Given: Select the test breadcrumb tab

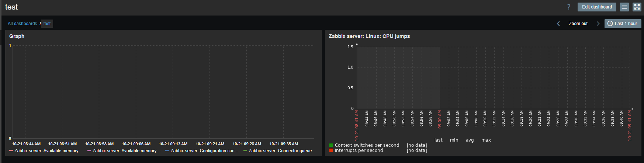Looking at the screenshot, I should [x=47, y=24].
